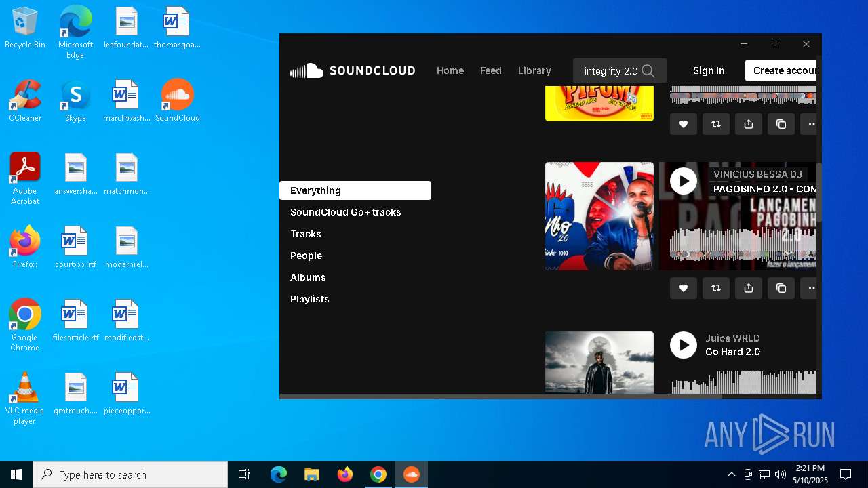Go to Home in SoundCloud
This screenshot has width=868, height=488.
coord(450,70)
